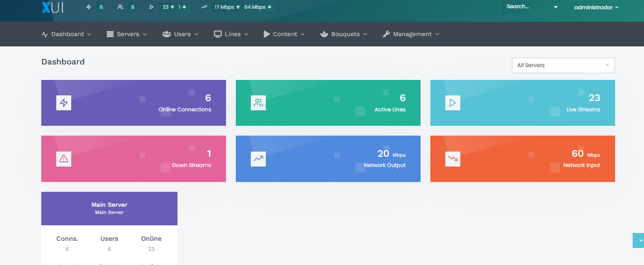
Task: Open the Search dropdown arrow in header
Action: coord(556,7)
